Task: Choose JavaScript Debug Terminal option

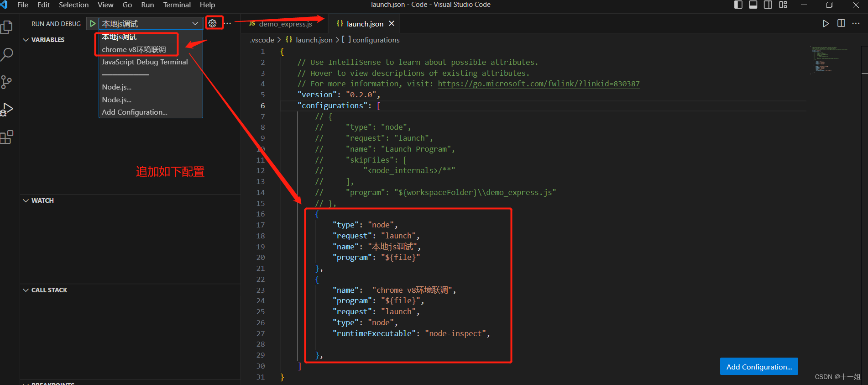Action: 151,62
